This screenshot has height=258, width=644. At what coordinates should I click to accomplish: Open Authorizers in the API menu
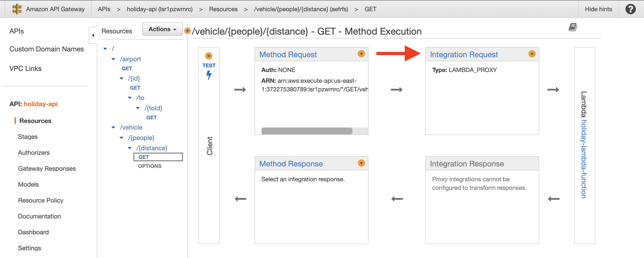34,153
